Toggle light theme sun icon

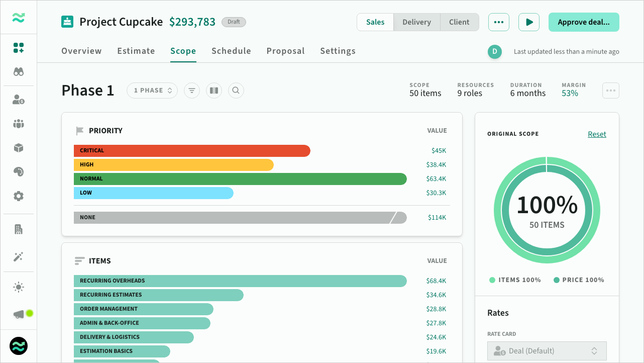coord(19,287)
